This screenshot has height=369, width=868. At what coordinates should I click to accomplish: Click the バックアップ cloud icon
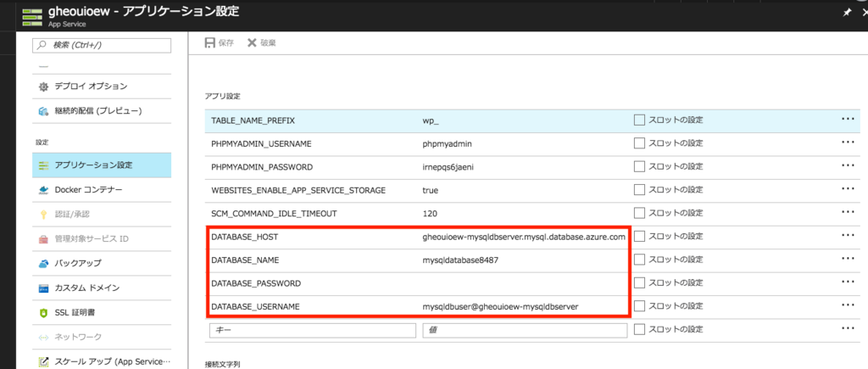click(x=44, y=264)
